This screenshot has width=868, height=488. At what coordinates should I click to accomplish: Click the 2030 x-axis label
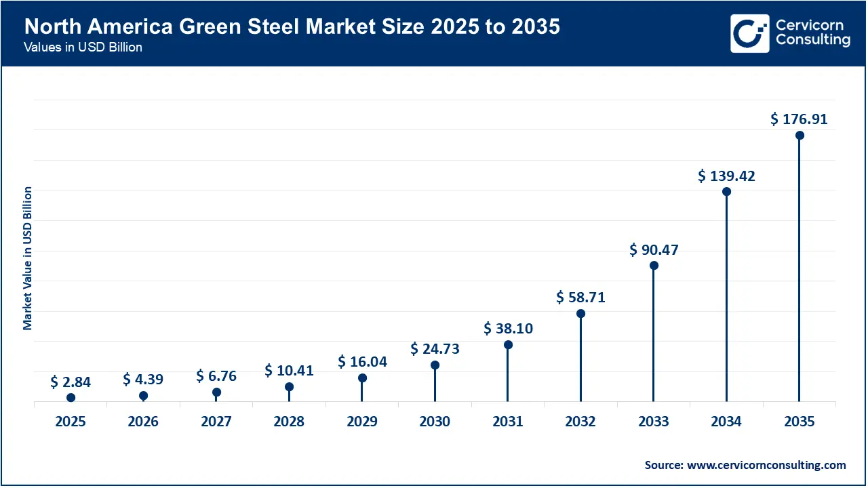pos(435,422)
